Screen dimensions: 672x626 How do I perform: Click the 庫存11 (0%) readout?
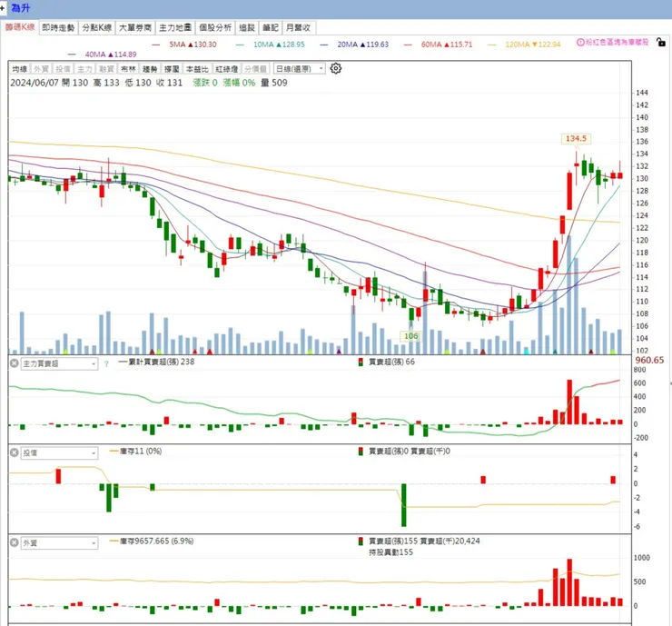coord(136,451)
